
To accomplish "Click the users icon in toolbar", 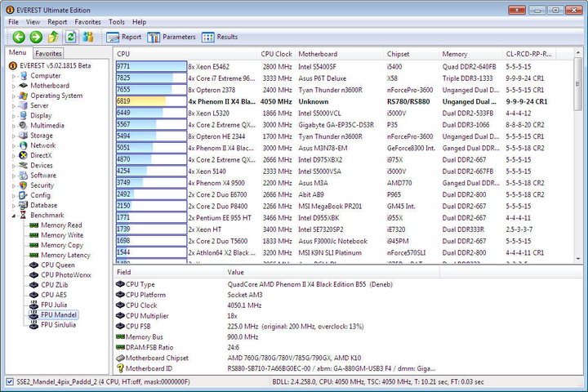I will (x=88, y=37).
